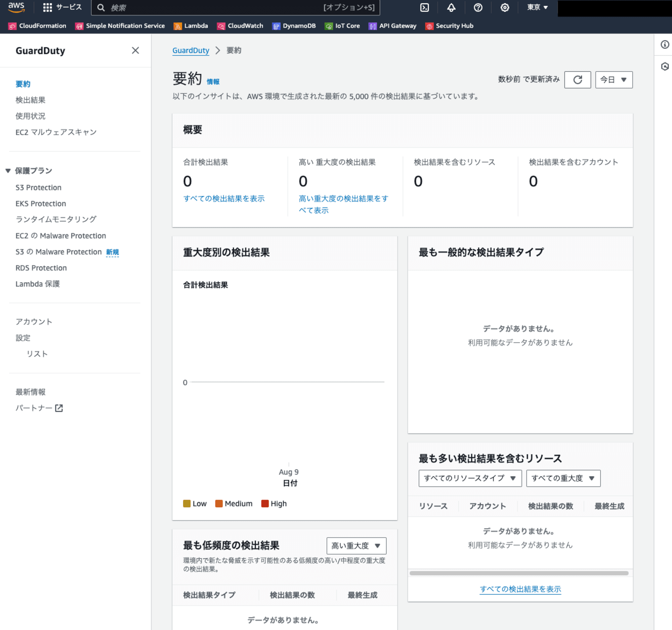The image size is (672, 630).
Task: Click the リソース column header
Action: [433, 506]
